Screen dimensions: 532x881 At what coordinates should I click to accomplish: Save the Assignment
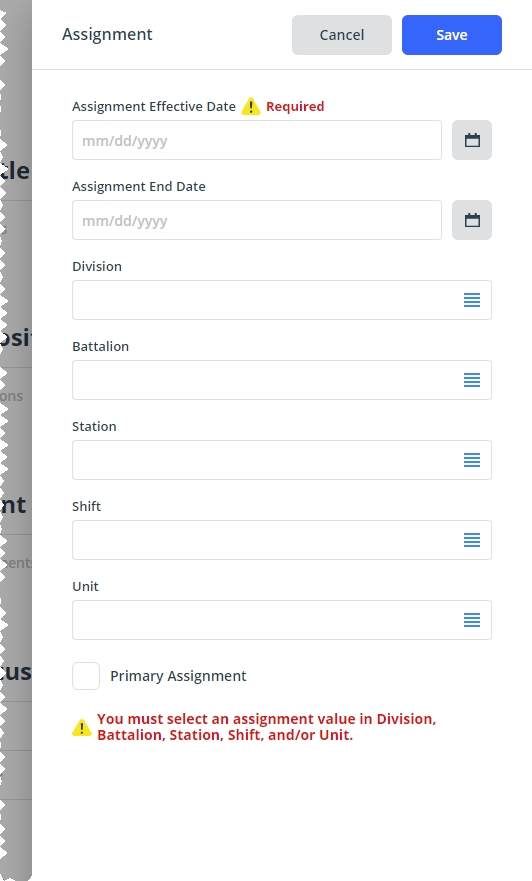tap(452, 35)
